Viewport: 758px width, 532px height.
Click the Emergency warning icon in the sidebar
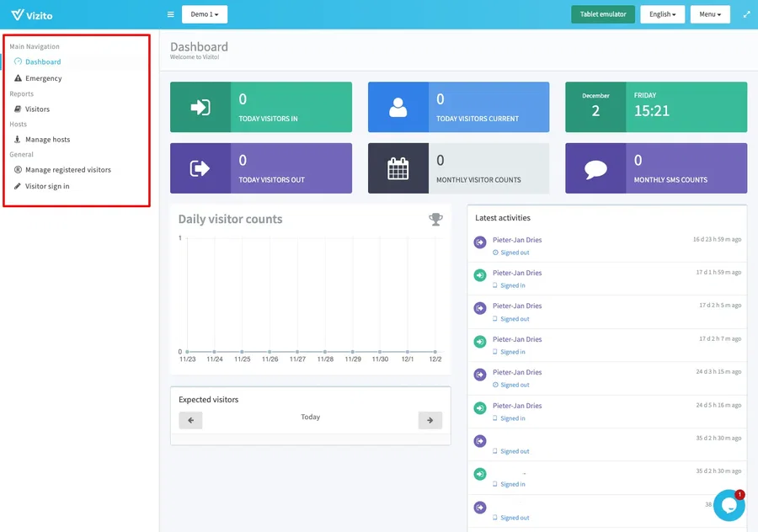(x=17, y=77)
